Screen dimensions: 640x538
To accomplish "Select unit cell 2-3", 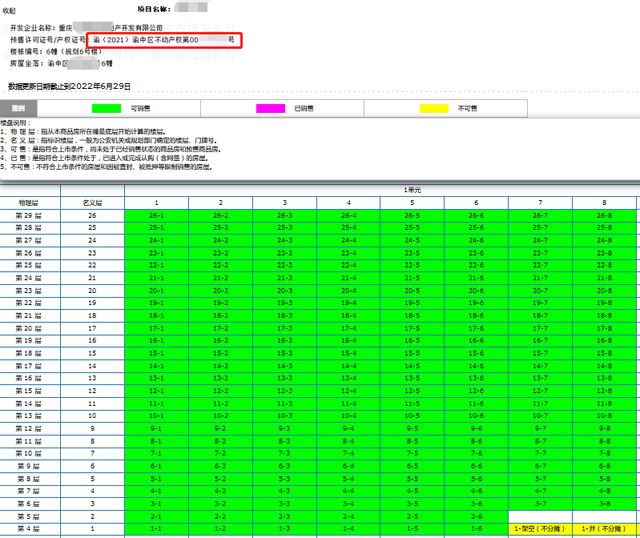I will (284, 516).
